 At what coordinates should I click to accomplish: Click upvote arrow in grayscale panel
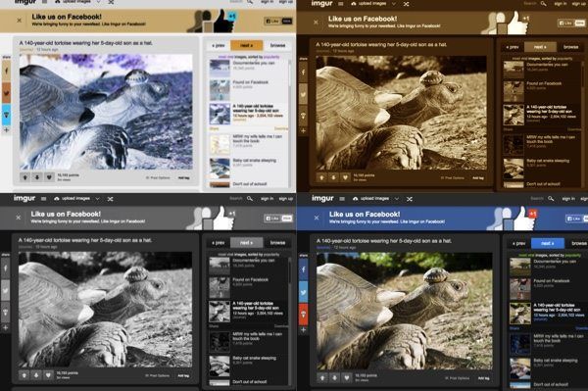[x=24, y=374]
